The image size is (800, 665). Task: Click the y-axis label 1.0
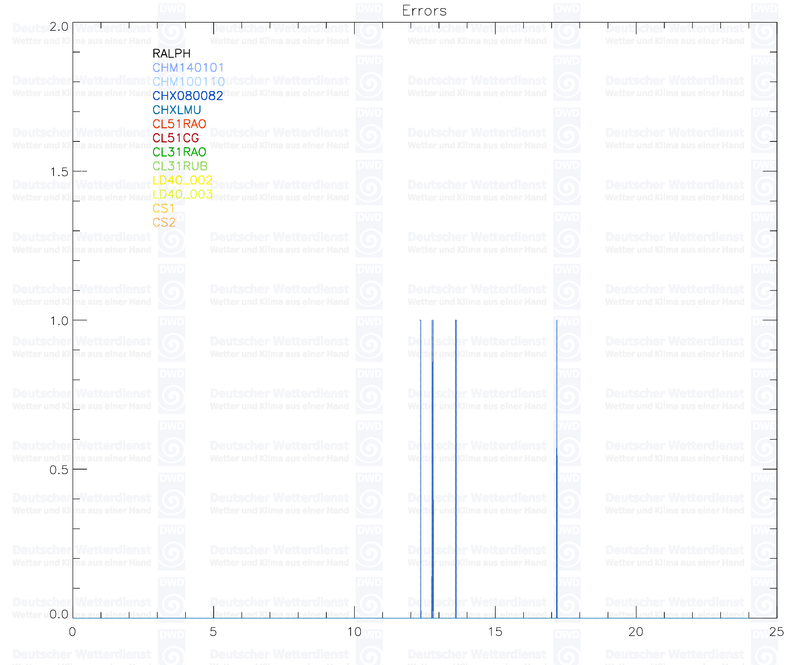pos(59,321)
